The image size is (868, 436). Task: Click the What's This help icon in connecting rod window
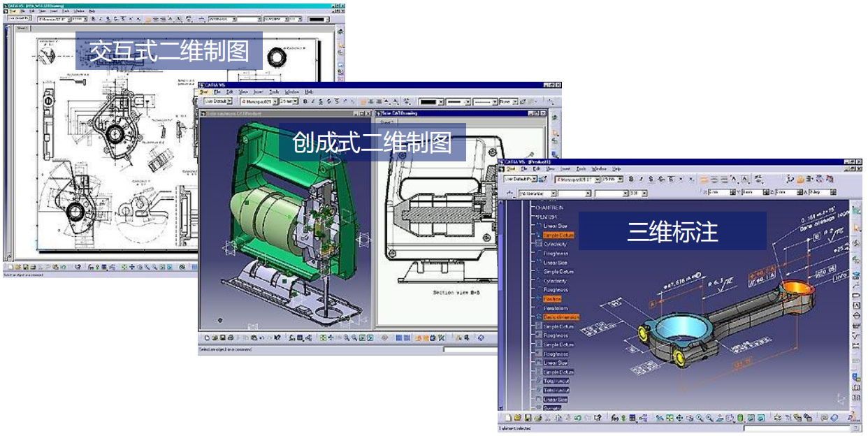pyautogui.click(x=598, y=419)
